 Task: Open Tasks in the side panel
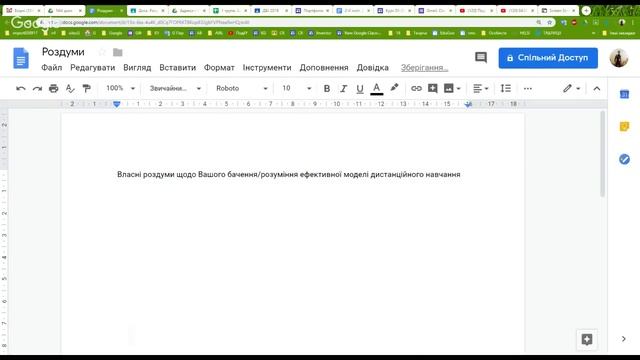coord(624,159)
